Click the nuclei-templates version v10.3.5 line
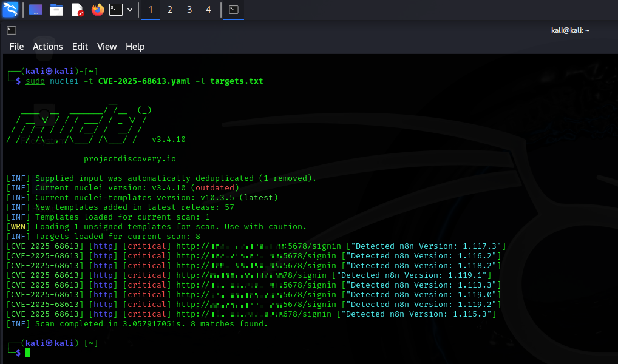This screenshot has height=364, width=618. pos(142,198)
